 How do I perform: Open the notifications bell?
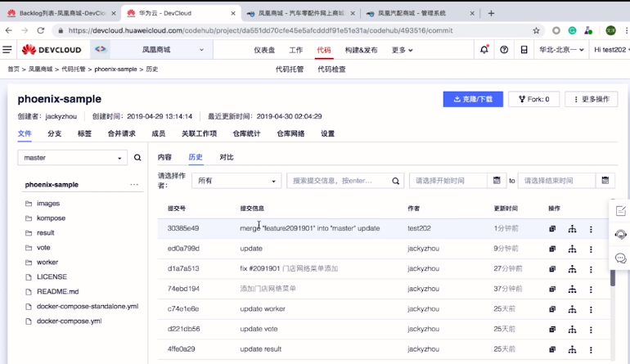tap(484, 49)
